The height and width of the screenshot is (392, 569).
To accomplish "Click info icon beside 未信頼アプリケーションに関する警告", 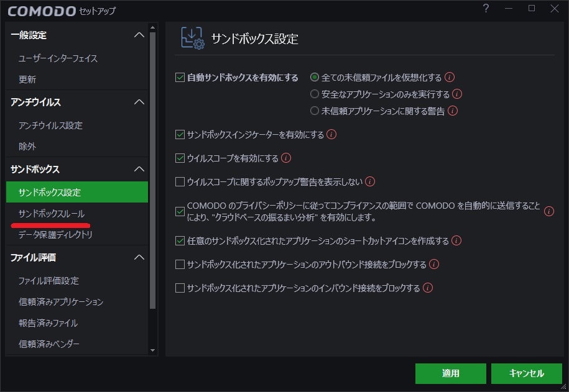I will point(453,111).
